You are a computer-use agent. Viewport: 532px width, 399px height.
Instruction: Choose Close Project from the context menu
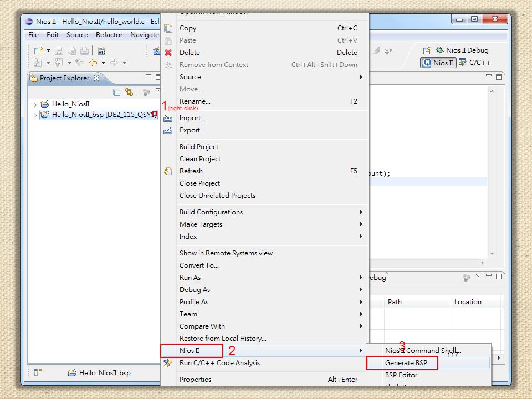pos(265,183)
